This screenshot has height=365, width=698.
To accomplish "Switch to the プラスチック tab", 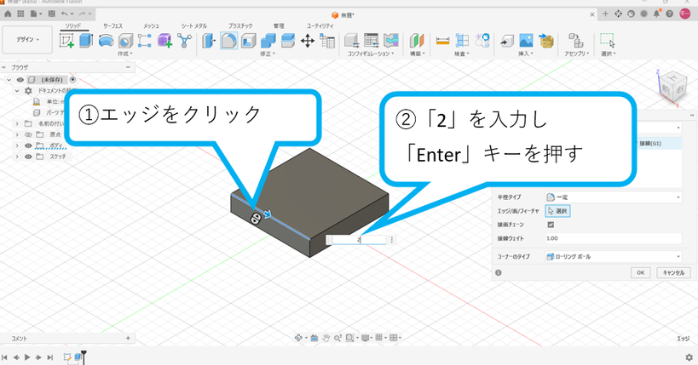I will (x=240, y=26).
